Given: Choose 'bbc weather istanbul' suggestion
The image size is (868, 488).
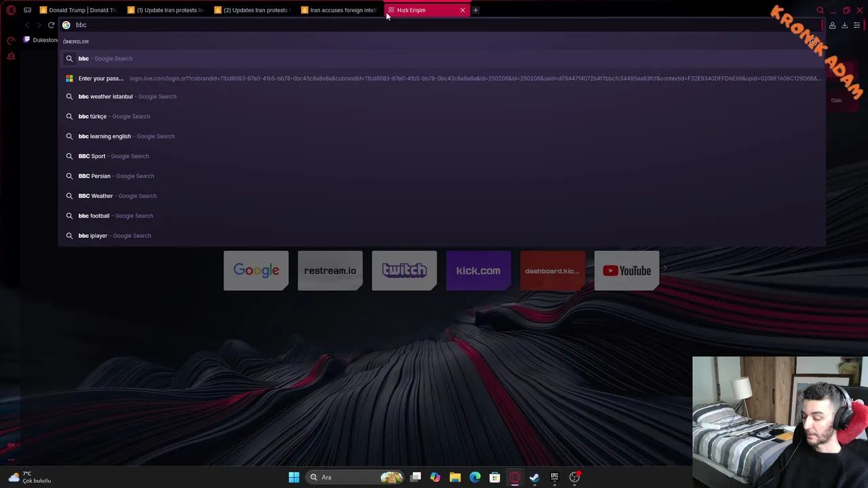Looking at the screenshot, I should click(x=442, y=96).
